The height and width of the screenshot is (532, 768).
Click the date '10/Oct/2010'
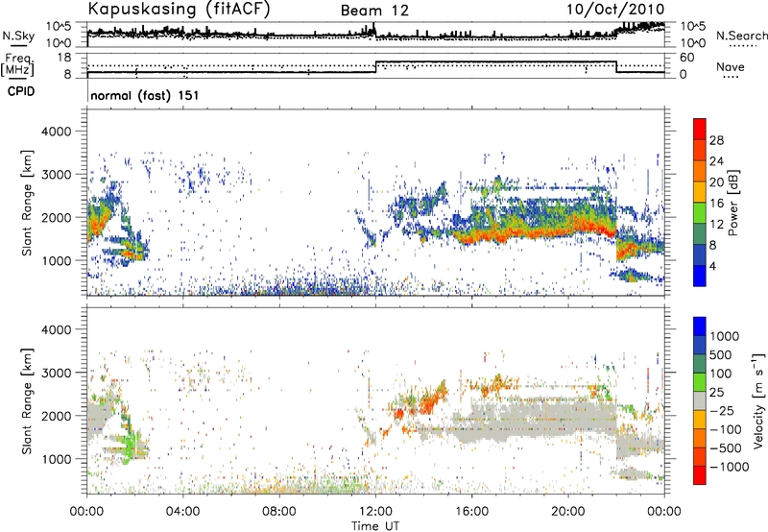pos(615,10)
